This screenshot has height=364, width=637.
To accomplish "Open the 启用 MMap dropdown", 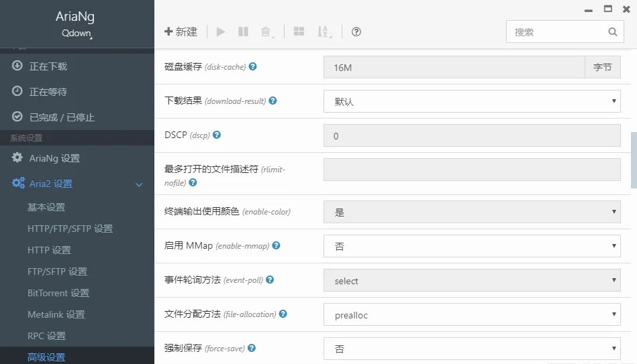I will tap(471, 246).
